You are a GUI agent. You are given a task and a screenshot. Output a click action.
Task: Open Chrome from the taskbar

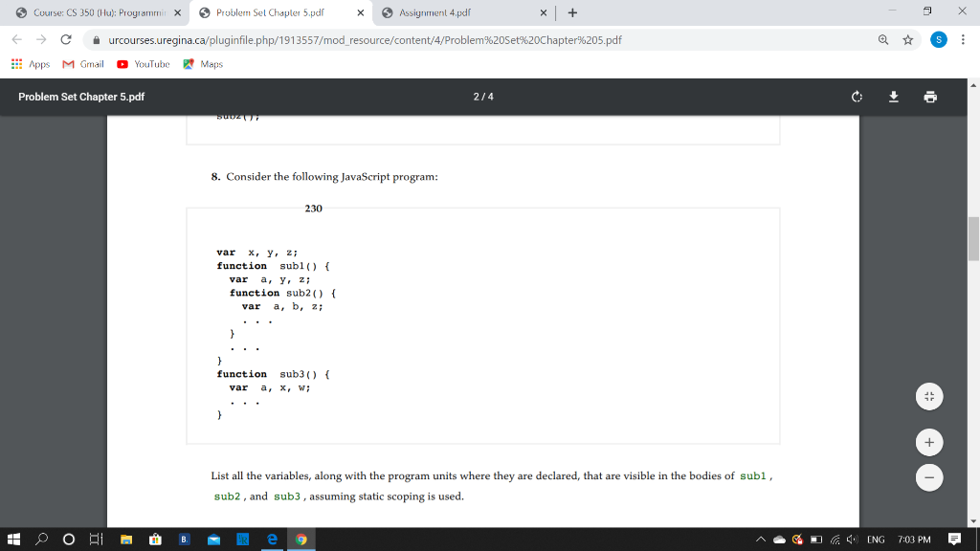pos(301,539)
